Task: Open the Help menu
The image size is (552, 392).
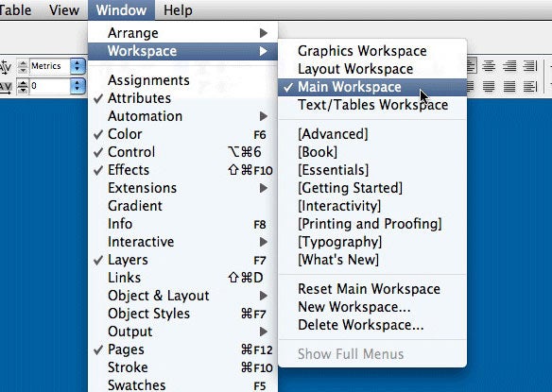Action: click(x=178, y=10)
